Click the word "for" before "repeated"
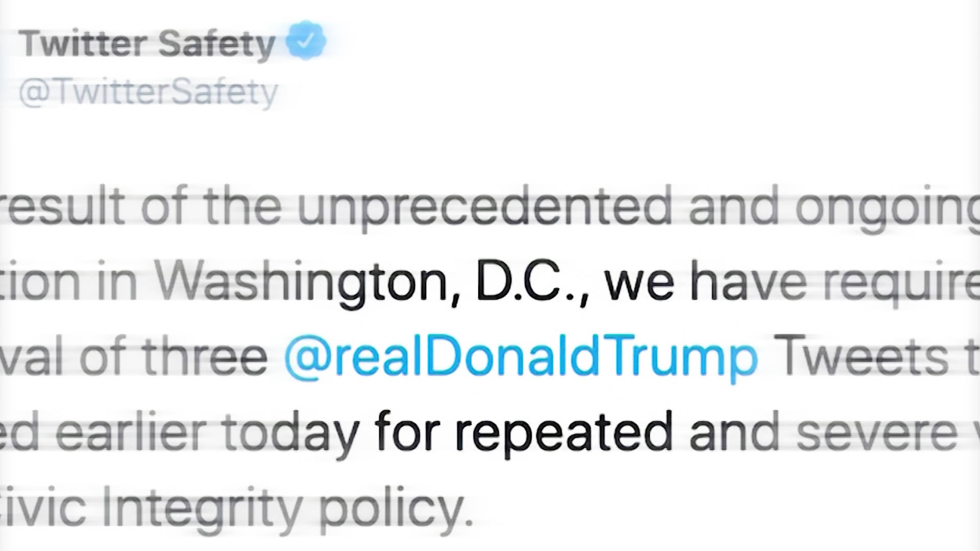Image resolution: width=980 pixels, height=551 pixels. coord(407,433)
